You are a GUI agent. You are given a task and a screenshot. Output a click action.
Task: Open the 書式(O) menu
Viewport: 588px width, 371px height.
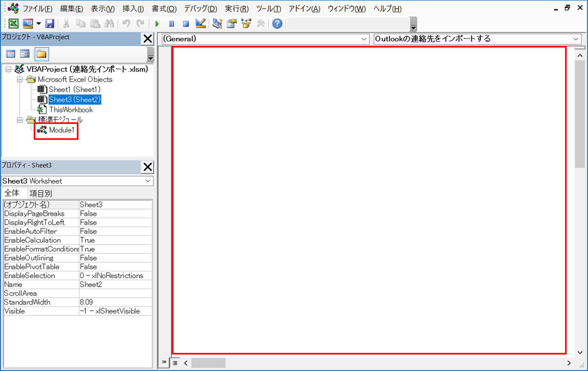click(164, 8)
